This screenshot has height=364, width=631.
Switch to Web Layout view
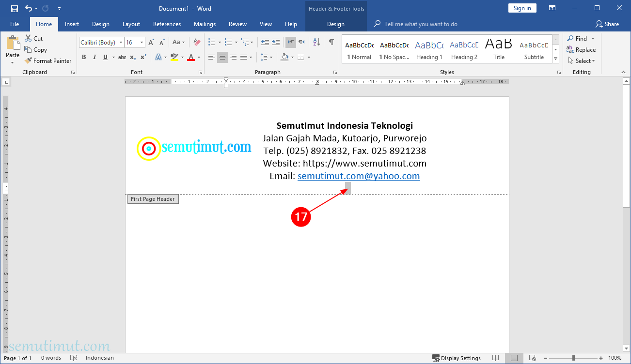[532, 358]
